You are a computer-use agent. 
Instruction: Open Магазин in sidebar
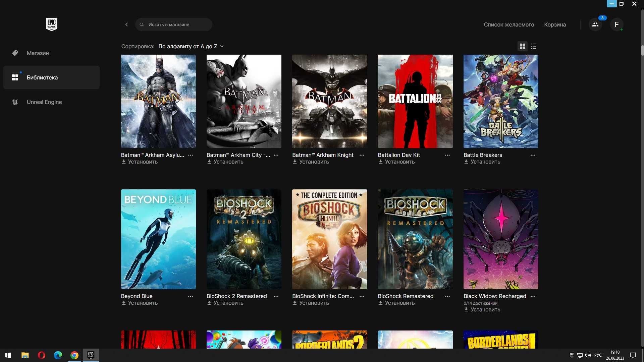point(51,53)
